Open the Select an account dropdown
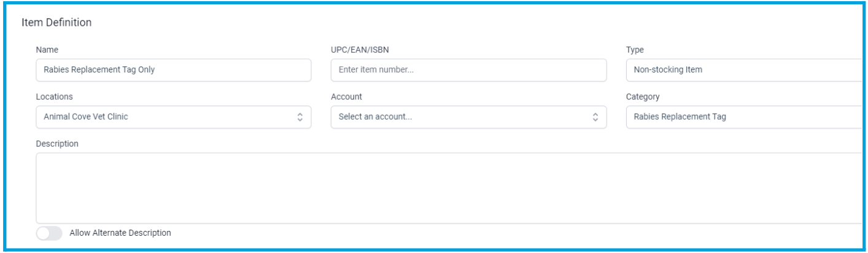The height and width of the screenshot is (253, 868). [468, 117]
